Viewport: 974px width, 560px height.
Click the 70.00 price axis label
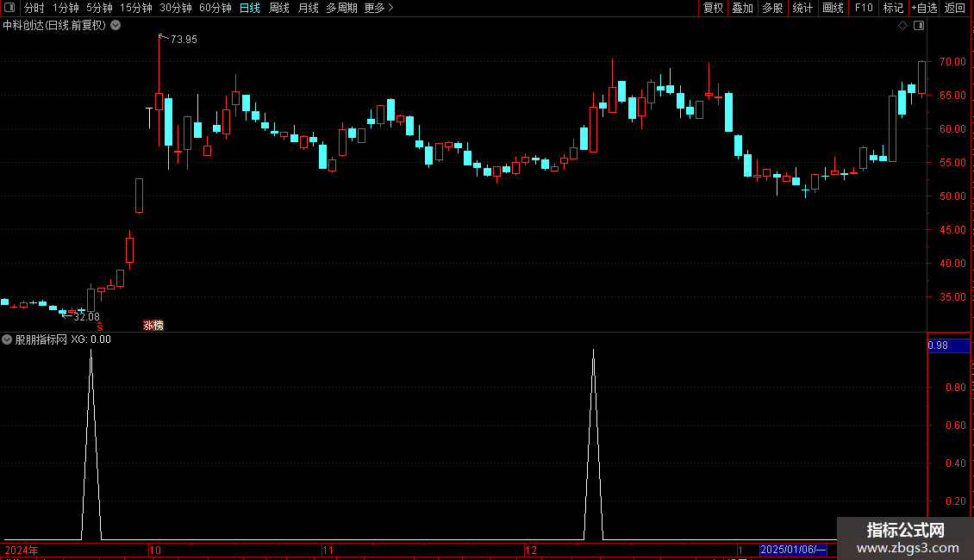coord(952,61)
